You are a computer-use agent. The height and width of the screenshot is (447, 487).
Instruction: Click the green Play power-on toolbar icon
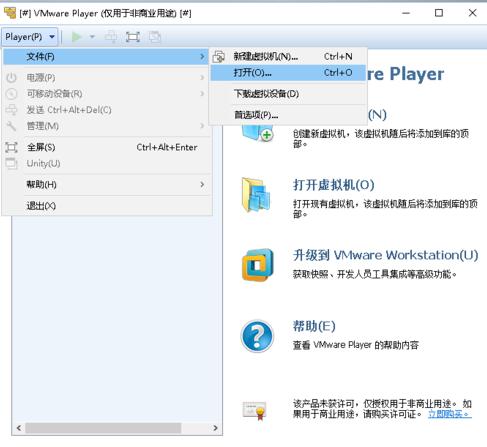click(x=77, y=37)
